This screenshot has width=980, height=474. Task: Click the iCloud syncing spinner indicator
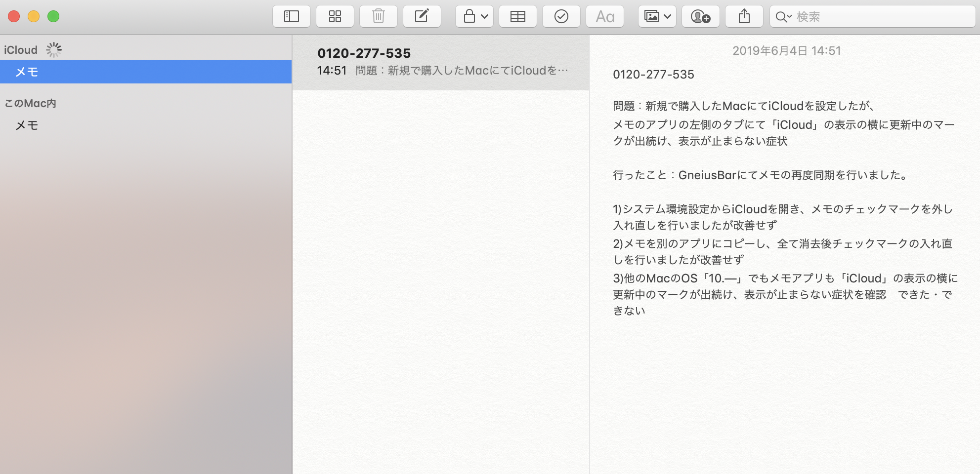pos(54,49)
